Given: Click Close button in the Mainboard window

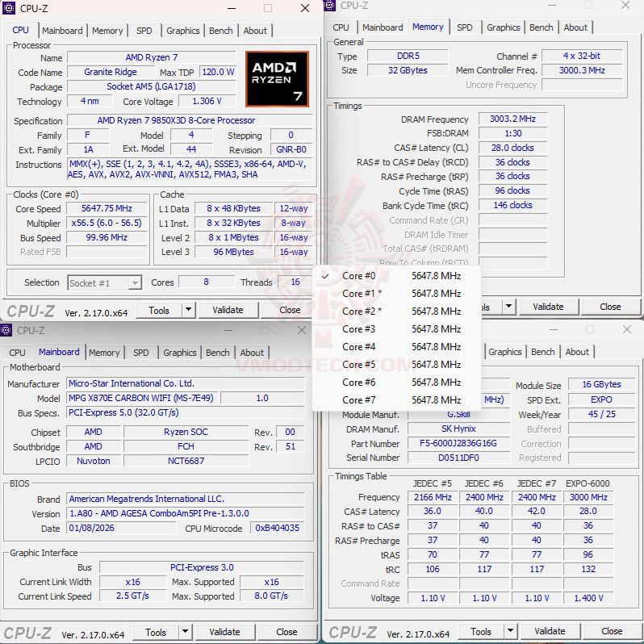Looking at the screenshot, I should point(286,632).
